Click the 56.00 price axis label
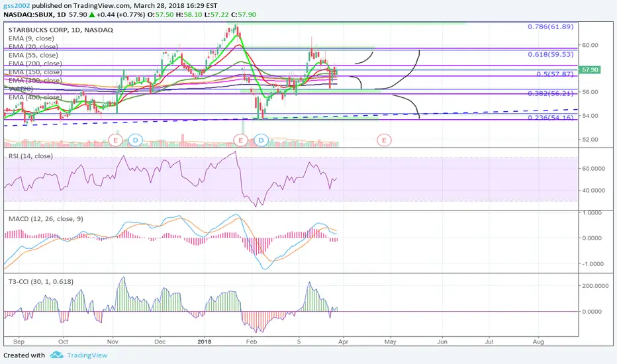617x364 pixels. [x=591, y=92]
